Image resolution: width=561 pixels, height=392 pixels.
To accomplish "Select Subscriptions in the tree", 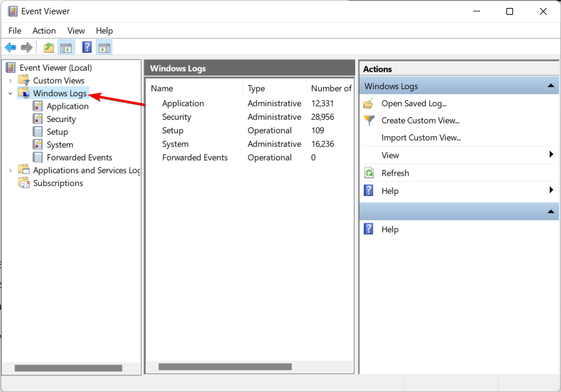I will [58, 183].
